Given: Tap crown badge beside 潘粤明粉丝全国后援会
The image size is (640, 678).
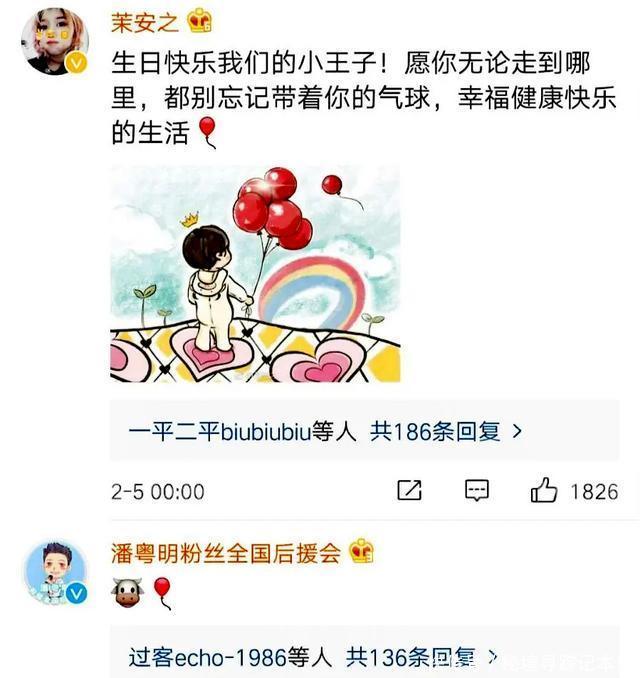Looking at the screenshot, I should tap(362, 552).
